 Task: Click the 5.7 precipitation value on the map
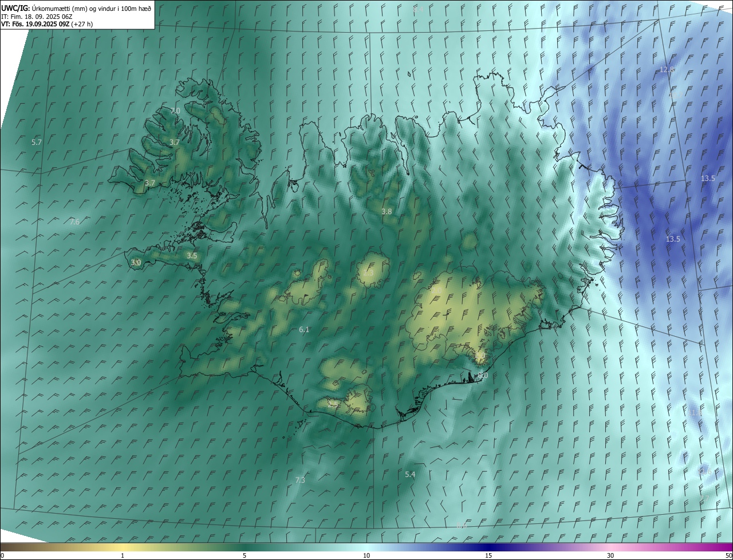(37, 142)
